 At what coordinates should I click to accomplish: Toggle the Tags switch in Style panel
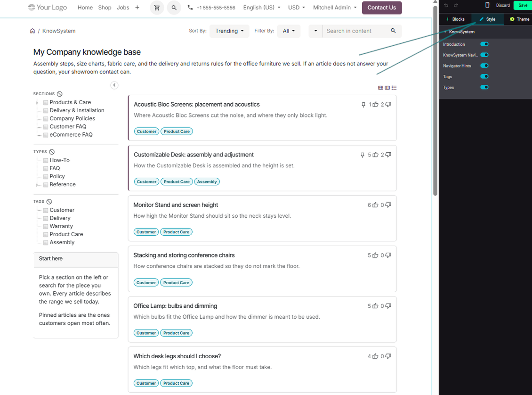pyautogui.click(x=484, y=76)
